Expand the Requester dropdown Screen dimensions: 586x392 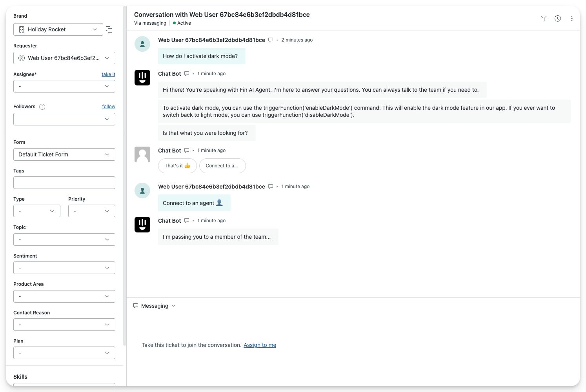[x=64, y=58]
